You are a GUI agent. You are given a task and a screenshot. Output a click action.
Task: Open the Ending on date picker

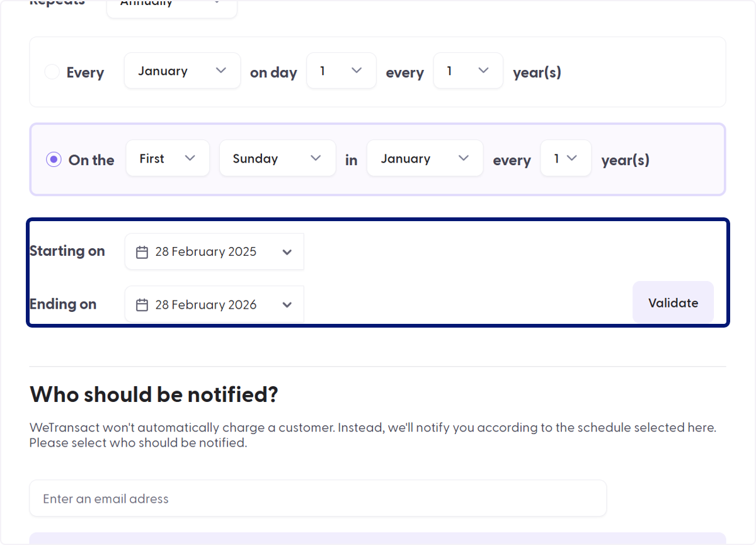(214, 304)
